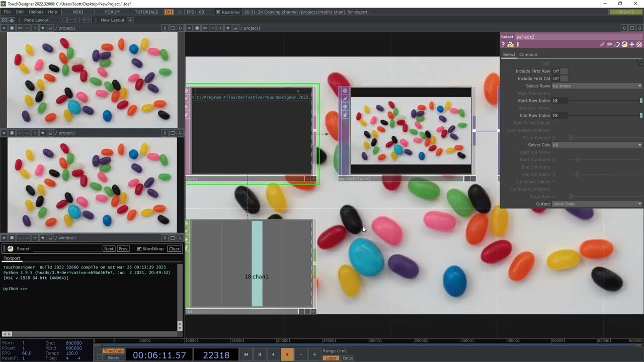
Task: Set range limit to Once
Action: pos(348,358)
